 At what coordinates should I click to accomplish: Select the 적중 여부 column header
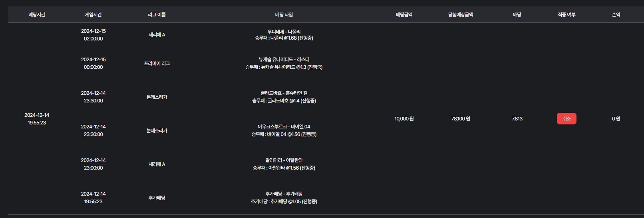(566, 15)
